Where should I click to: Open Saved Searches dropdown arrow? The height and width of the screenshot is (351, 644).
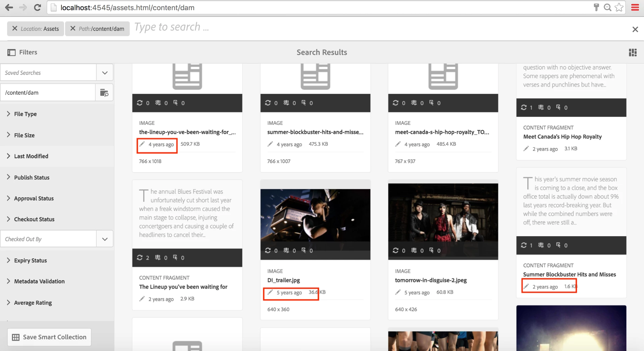pyautogui.click(x=105, y=72)
